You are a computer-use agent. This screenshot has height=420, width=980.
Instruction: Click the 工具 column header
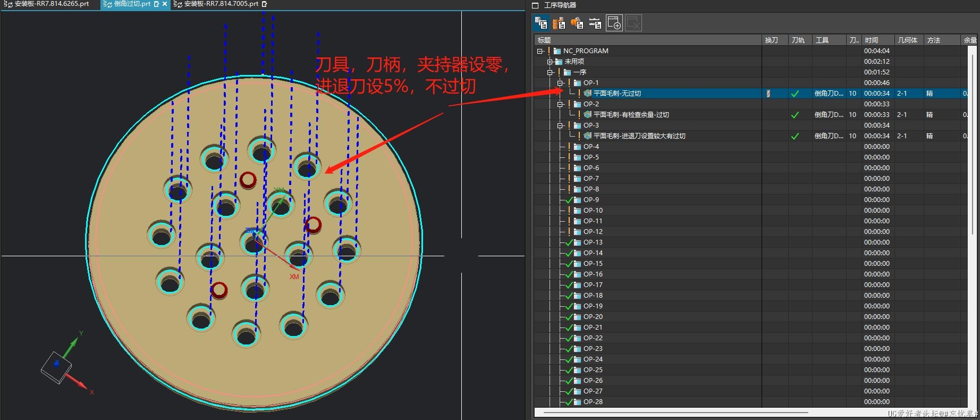click(x=829, y=40)
